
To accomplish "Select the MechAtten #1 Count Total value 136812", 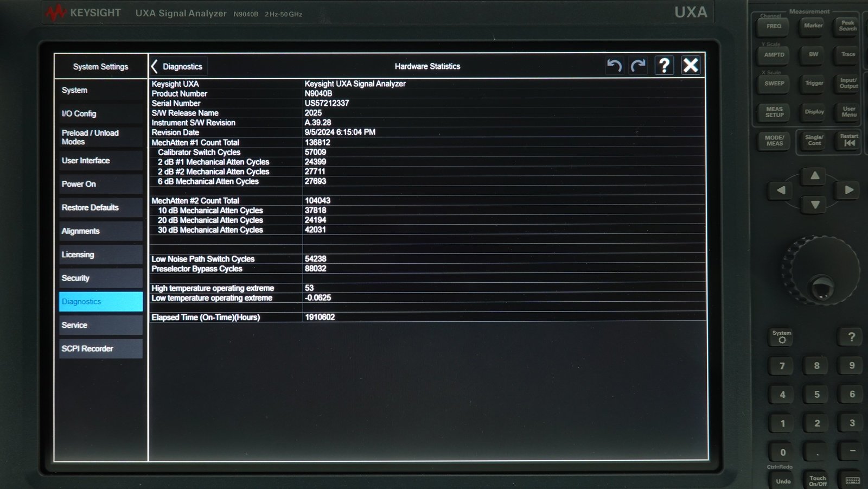I will point(317,142).
